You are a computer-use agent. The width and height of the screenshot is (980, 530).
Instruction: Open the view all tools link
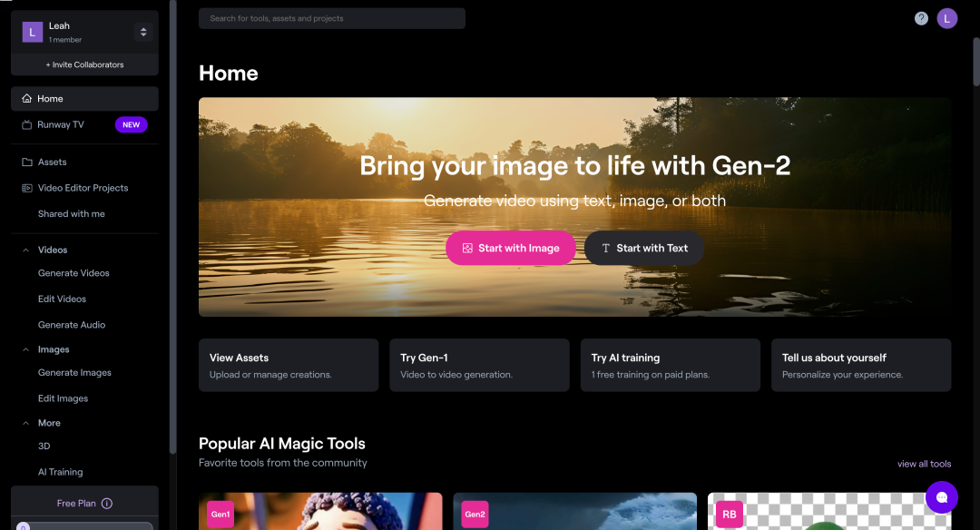[924, 464]
